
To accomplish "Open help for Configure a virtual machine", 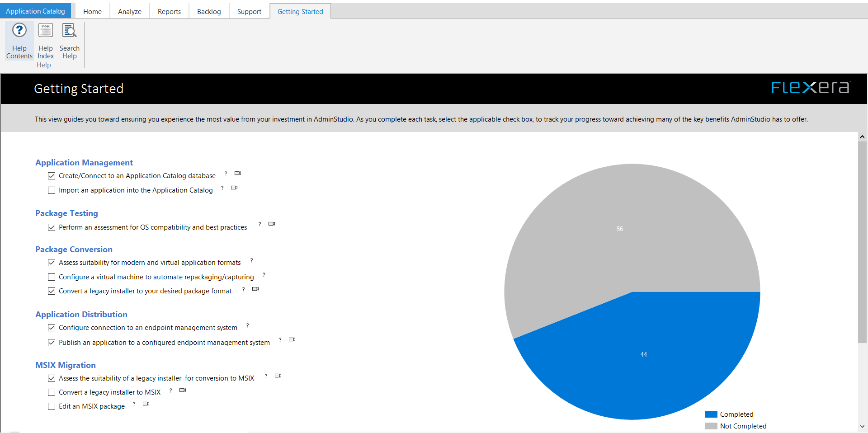I will pyautogui.click(x=264, y=275).
